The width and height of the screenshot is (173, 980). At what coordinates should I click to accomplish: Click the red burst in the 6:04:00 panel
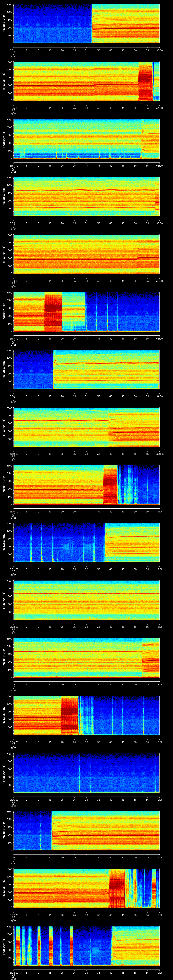click(x=70, y=716)
